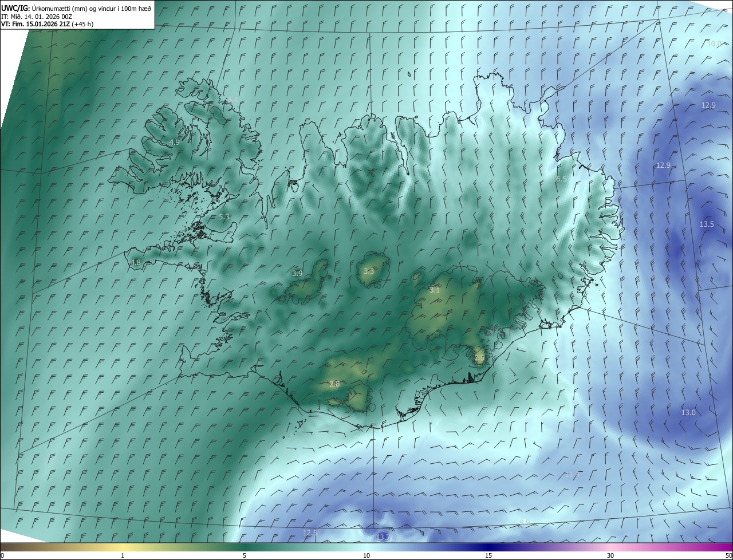Click the 0 tick on the color scale
This screenshot has height=560, width=733.
click(2, 555)
